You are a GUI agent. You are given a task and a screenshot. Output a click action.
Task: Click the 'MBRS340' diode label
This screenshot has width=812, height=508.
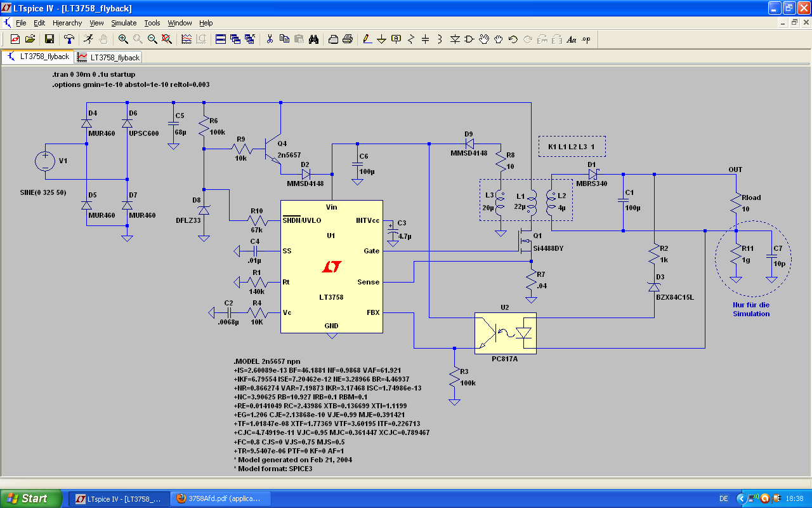point(591,184)
